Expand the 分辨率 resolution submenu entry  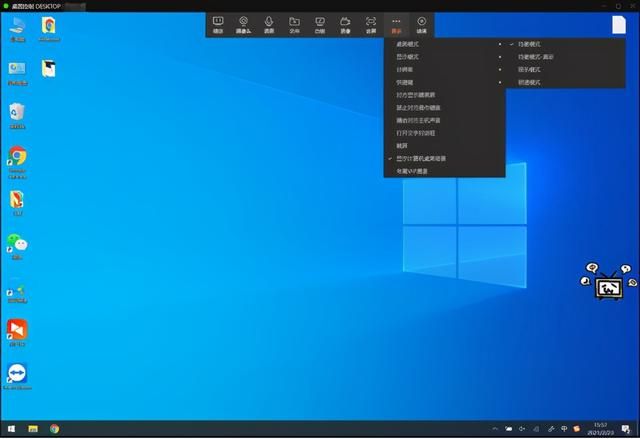click(x=444, y=70)
